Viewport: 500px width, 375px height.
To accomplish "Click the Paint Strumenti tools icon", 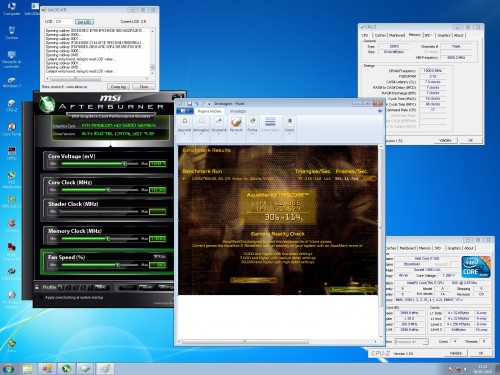I will click(x=219, y=121).
